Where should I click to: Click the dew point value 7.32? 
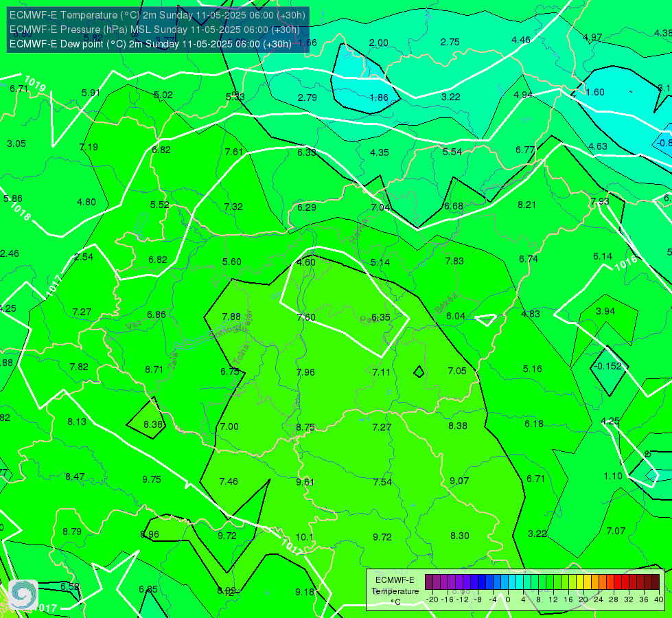coord(233,207)
